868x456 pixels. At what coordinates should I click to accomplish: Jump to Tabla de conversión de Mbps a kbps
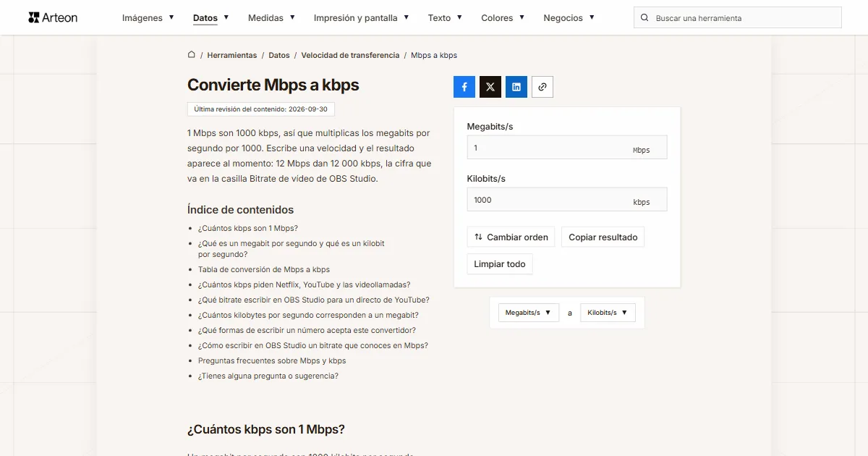click(264, 269)
